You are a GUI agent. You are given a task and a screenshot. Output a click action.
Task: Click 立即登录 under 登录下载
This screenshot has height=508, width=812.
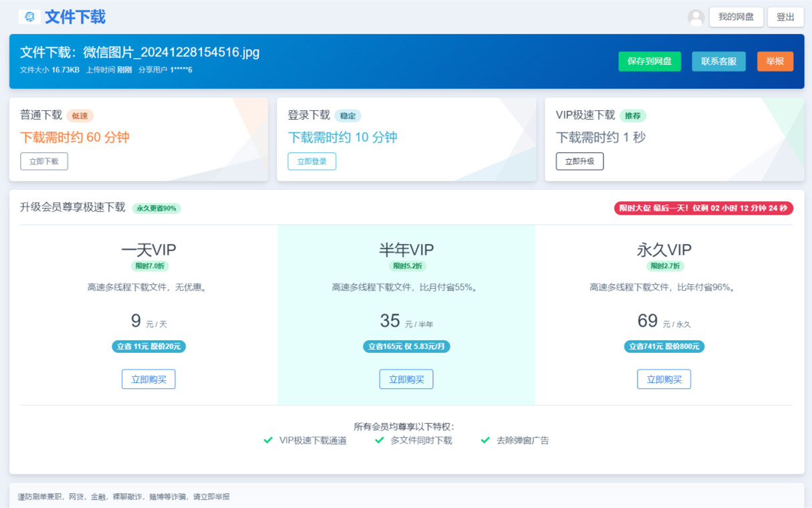coord(312,161)
